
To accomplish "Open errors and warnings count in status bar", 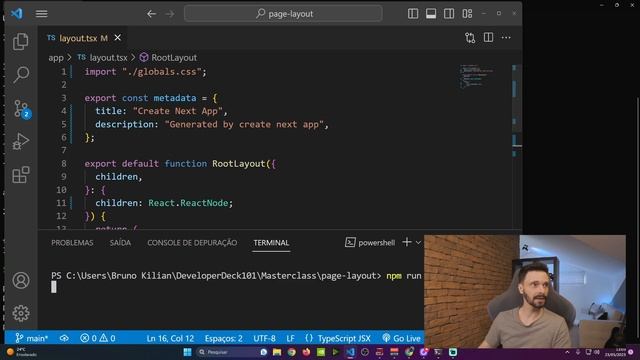I will point(98,338).
